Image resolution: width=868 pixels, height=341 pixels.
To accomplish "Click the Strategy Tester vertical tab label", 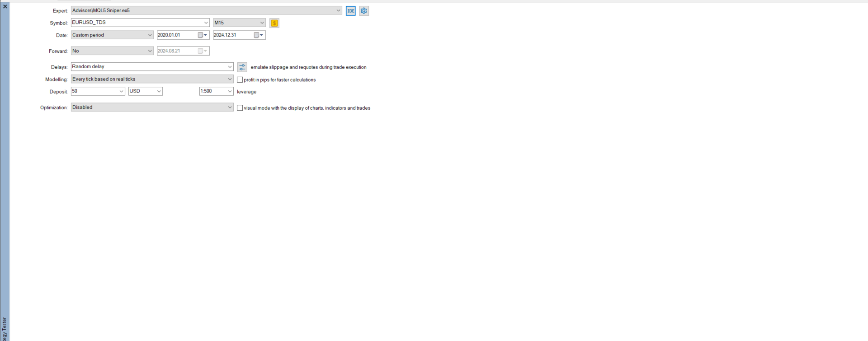I will tap(5, 329).
